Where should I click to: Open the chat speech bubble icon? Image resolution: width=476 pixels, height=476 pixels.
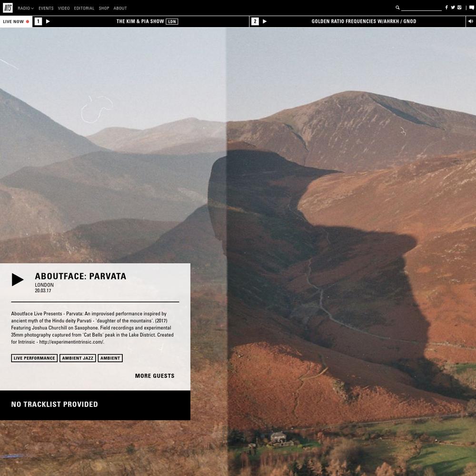point(471,8)
